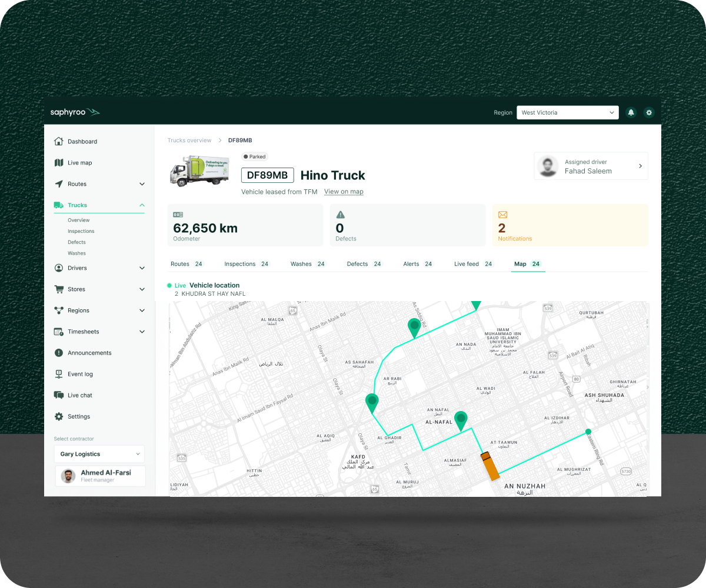Viewport: 706px width, 588px height.
Task: Open Defects under Trucks in sidebar
Action: pos(76,242)
